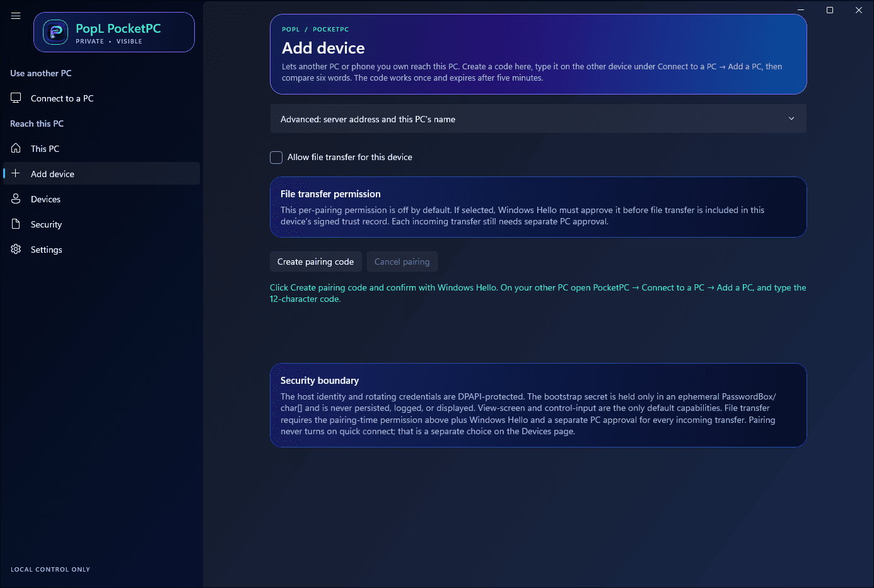The width and height of the screenshot is (874, 588).
Task: Click the gear icon beside Settings
Action: (x=16, y=249)
